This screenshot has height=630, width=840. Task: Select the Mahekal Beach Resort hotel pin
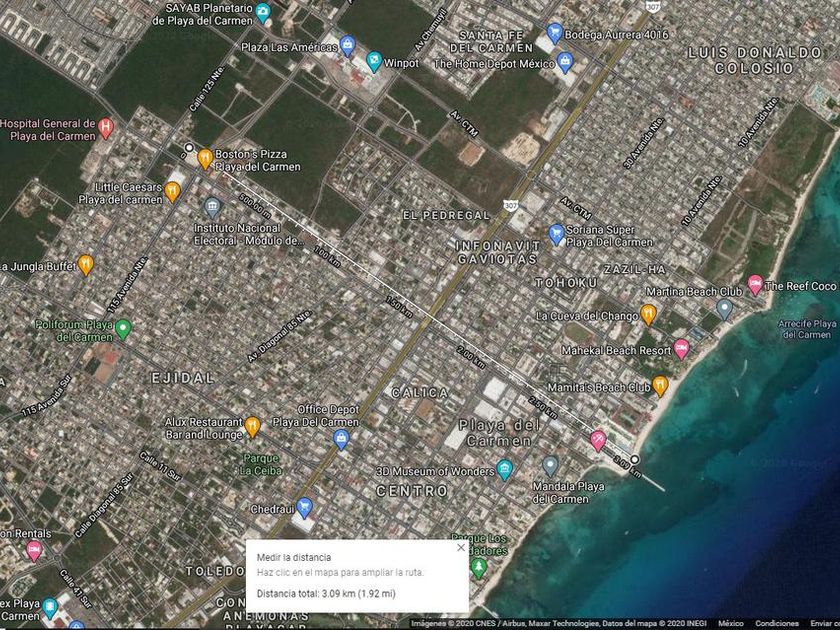coord(681,349)
